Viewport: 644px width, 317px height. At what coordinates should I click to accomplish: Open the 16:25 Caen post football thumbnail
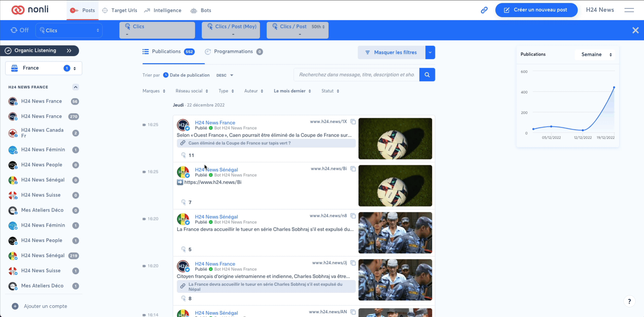click(x=395, y=138)
